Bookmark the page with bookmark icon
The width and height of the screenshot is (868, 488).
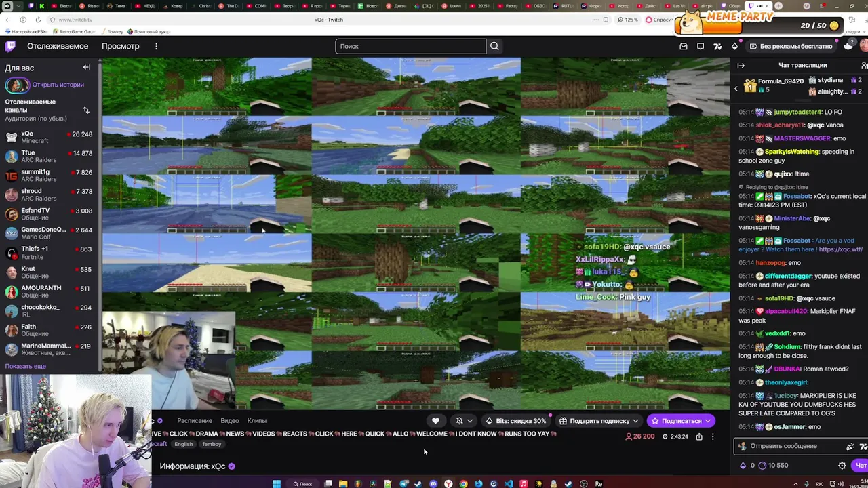click(x=606, y=20)
